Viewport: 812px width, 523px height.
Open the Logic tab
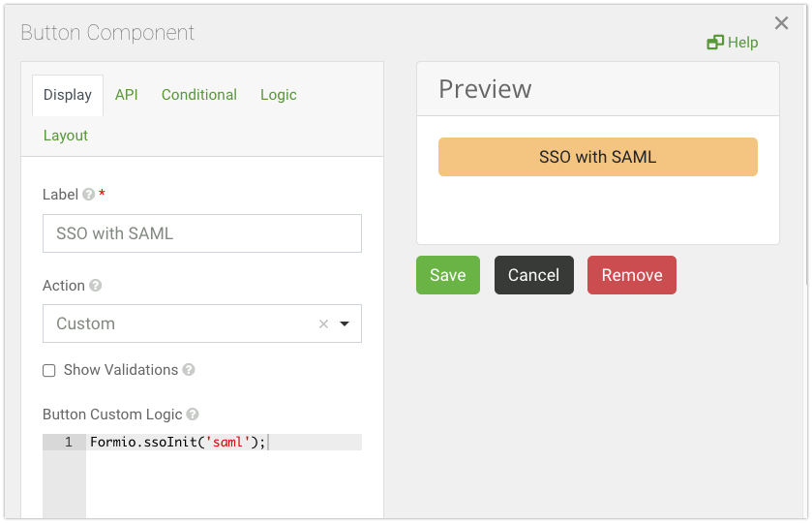point(279,95)
